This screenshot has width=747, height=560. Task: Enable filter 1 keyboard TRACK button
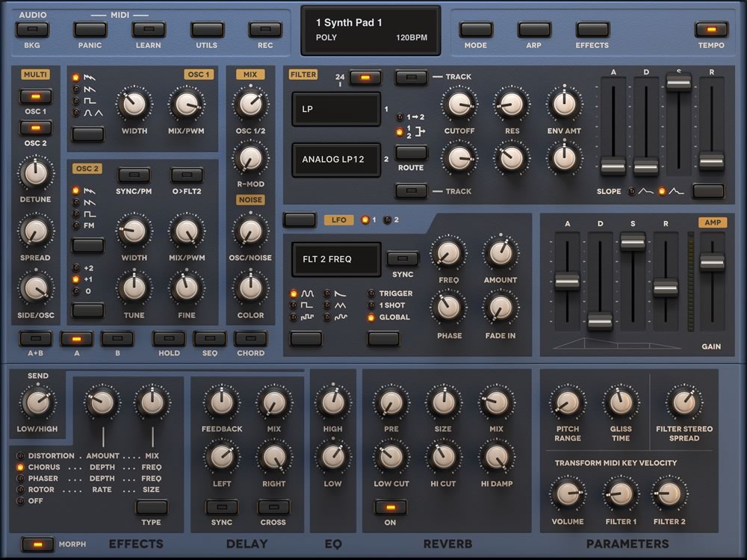(x=411, y=77)
